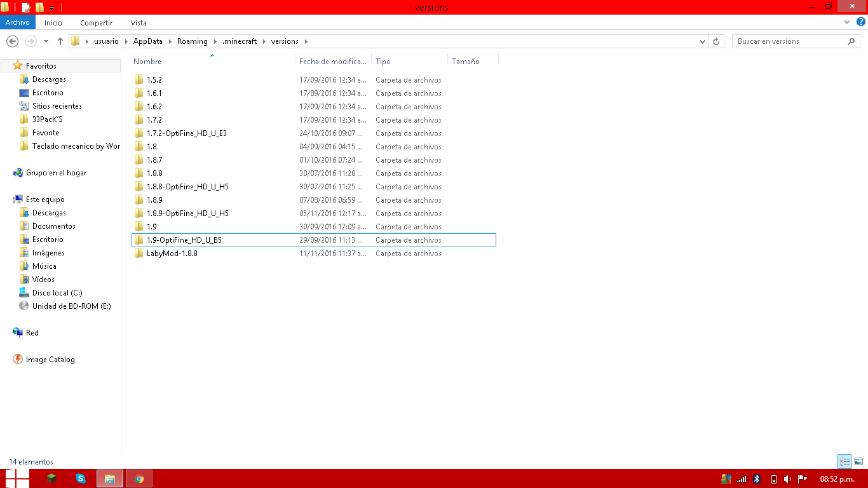The width and height of the screenshot is (868, 488).
Task: Click the New folder icon in title bar
Action: (x=39, y=8)
